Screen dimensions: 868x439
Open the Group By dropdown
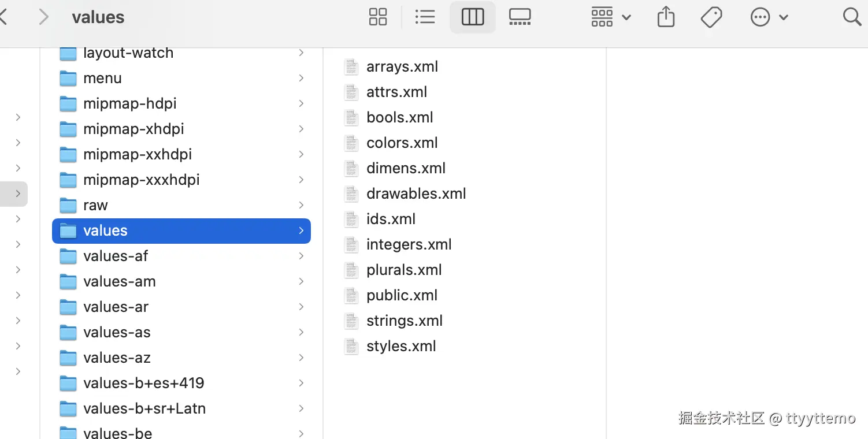click(x=610, y=17)
